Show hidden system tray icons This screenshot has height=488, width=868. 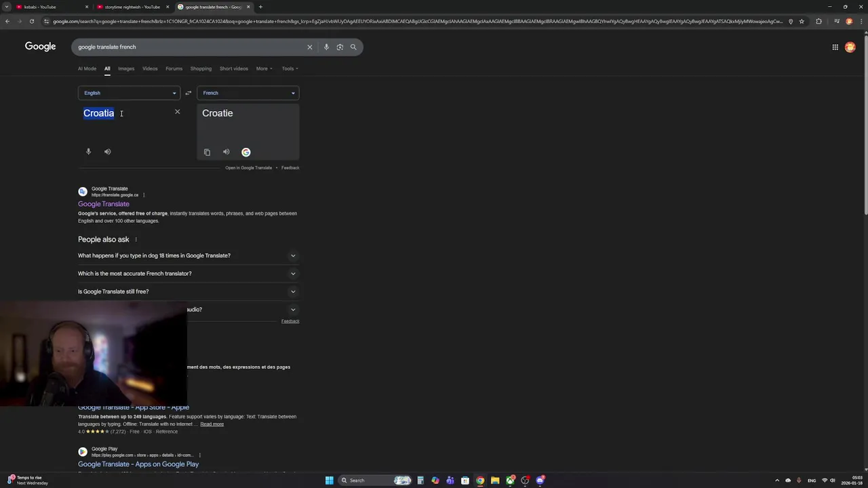(777, 481)
